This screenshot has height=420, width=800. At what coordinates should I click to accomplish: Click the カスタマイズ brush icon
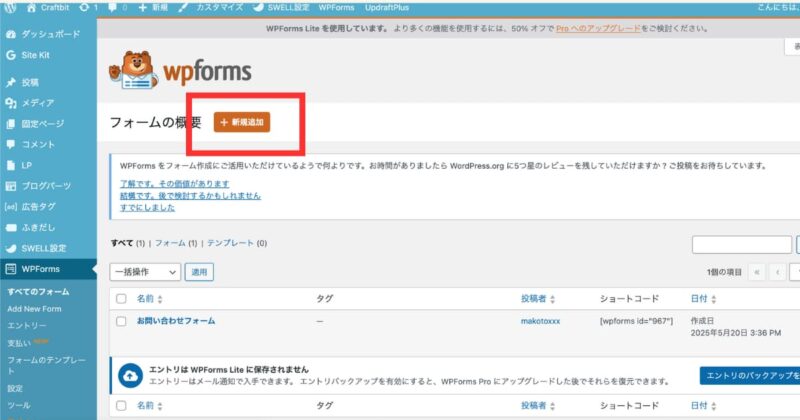pos(183,7)
